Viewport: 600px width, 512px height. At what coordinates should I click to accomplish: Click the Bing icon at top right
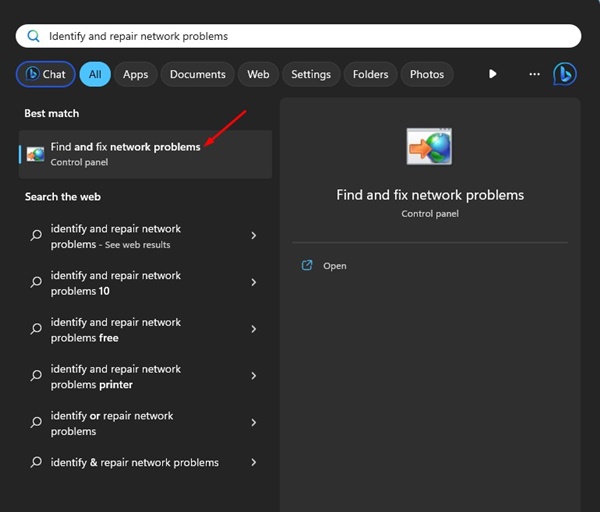point(565,74)
